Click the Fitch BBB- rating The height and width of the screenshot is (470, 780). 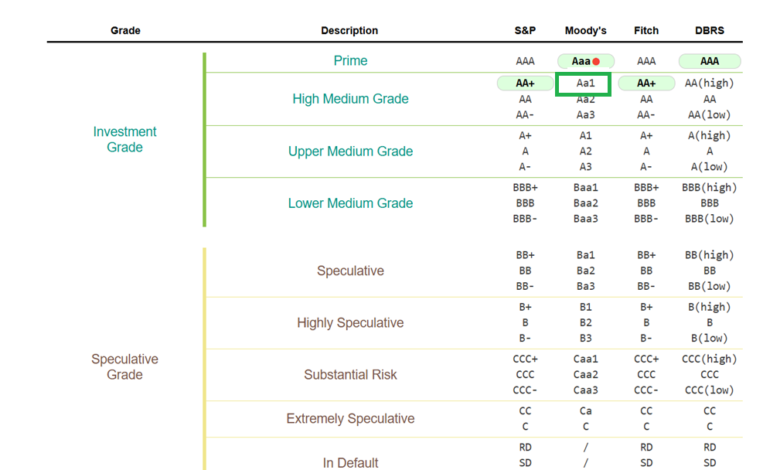click(646, 218)
